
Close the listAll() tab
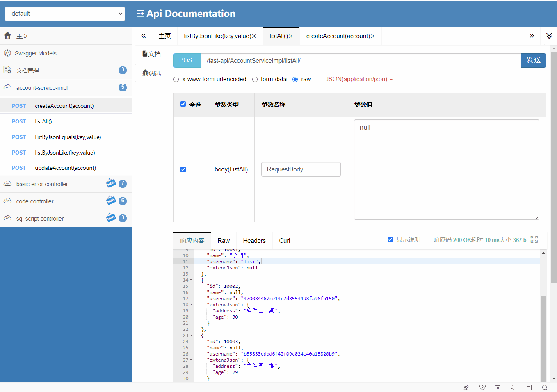coord(290,36)
